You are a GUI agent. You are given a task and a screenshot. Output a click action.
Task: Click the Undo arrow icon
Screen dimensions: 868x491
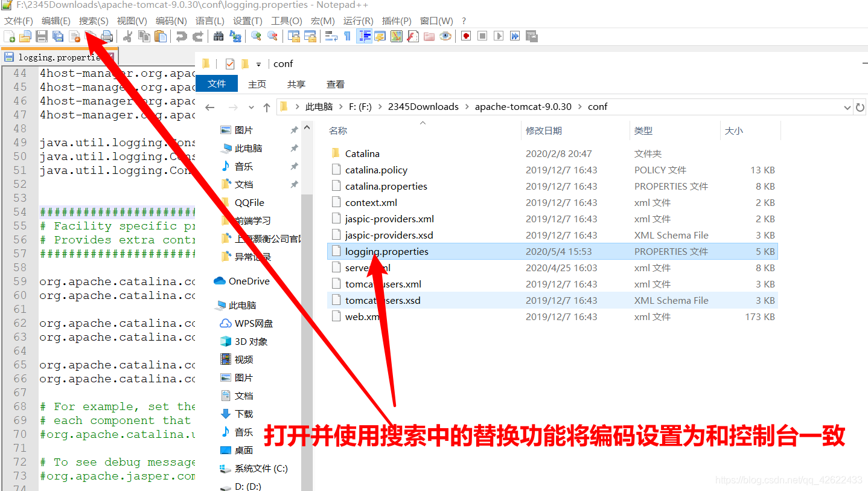pyautogui.click(x=181, y=36)
